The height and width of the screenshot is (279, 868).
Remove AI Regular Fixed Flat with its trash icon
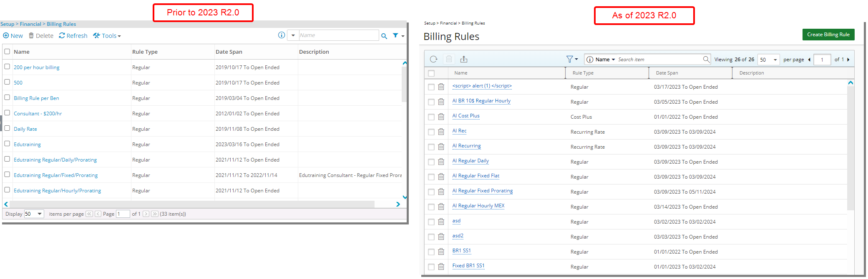coord(441,177)
